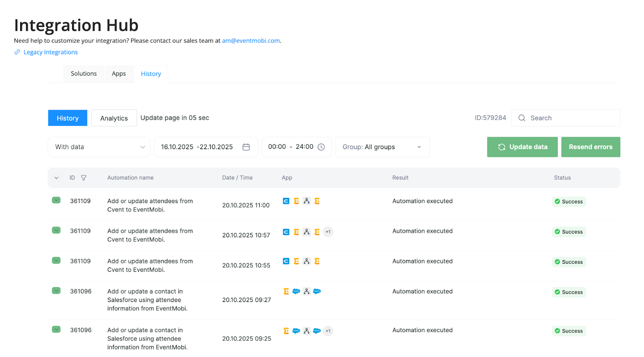
Task: Click the Cvent app icon in the 10:55 row
Action: 286,261
